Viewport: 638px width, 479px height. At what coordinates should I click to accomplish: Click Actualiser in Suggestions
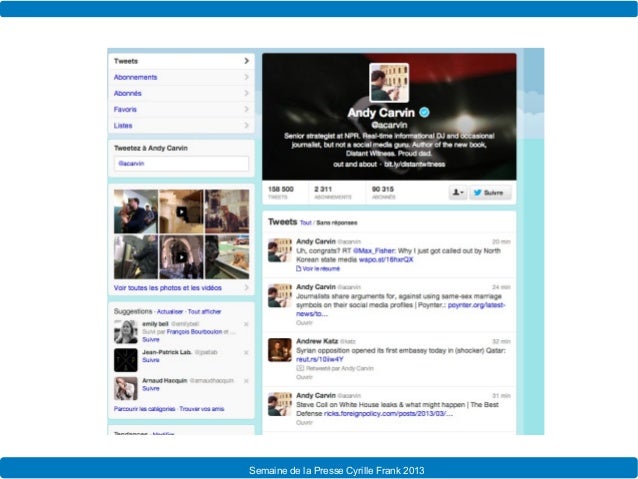point(170,312)
